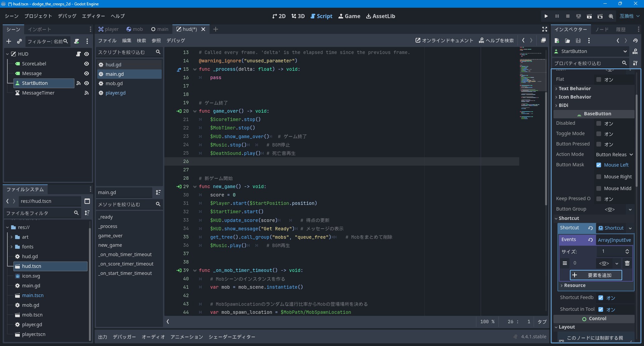Sort the filesystem files icon
The width and height of the screenshot is (644, 346).
point(87,213)
